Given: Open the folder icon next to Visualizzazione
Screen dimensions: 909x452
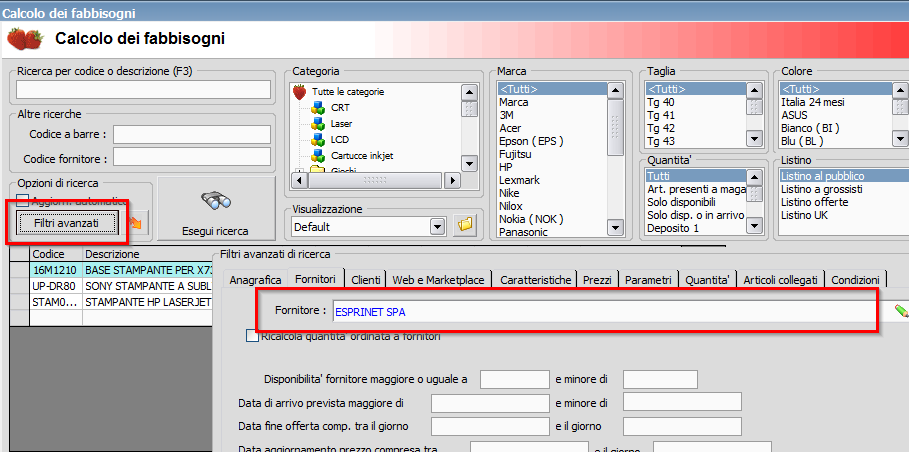Looking at the screenshot, I should pos(465,226).
